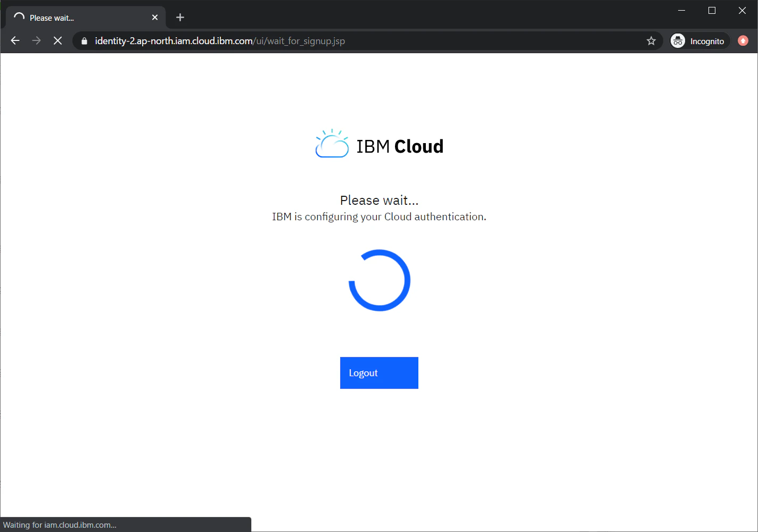Maximize the browser window
Image resolution: width=758 pixels, height=532 pixels.
pyautogui.click(x=712, y=11)
